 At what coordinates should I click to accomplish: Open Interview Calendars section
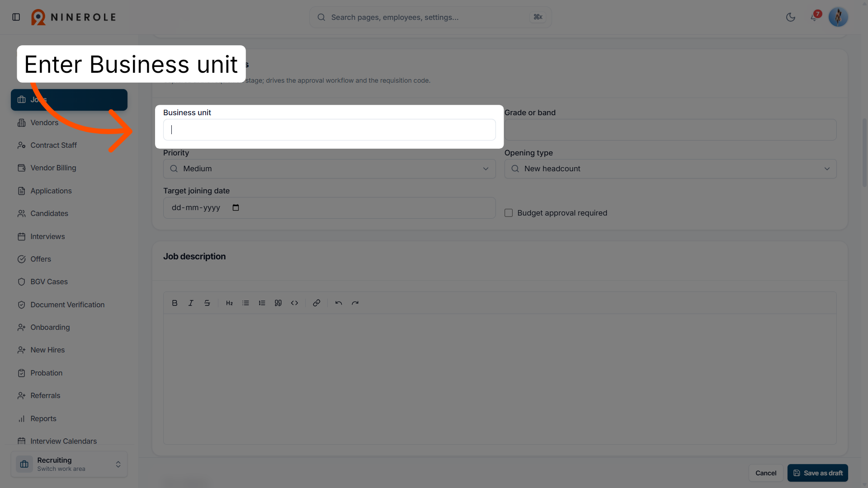(69, 441)
